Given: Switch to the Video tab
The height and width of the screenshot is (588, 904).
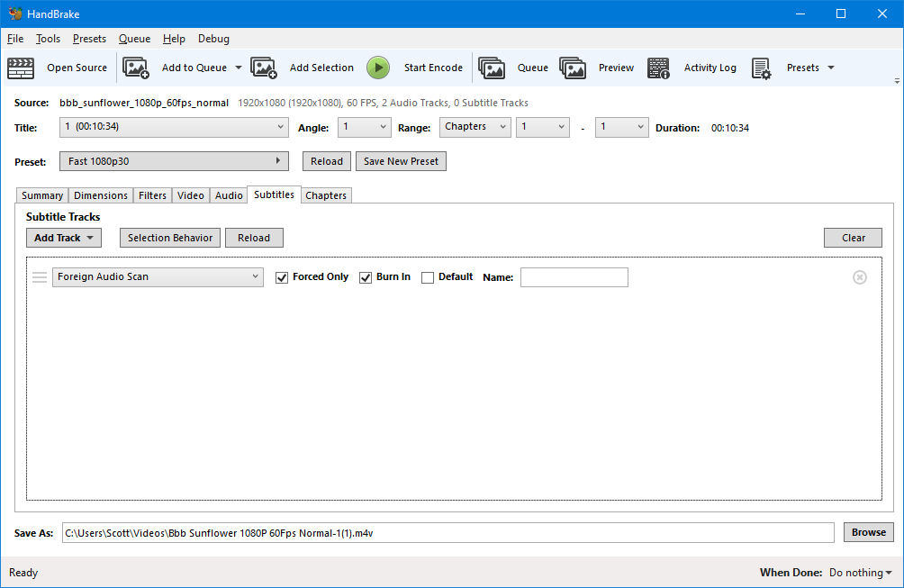Looking at the screenshot, I should 190,194.
